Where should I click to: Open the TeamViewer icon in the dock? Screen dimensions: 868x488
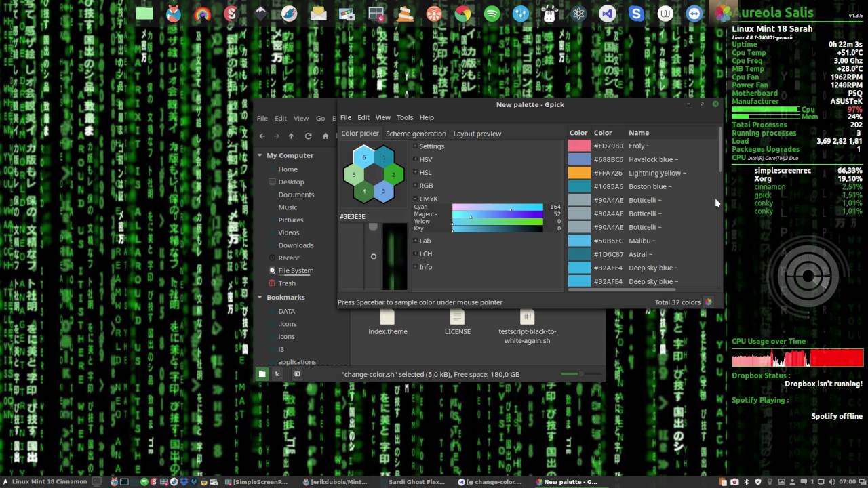694,14
